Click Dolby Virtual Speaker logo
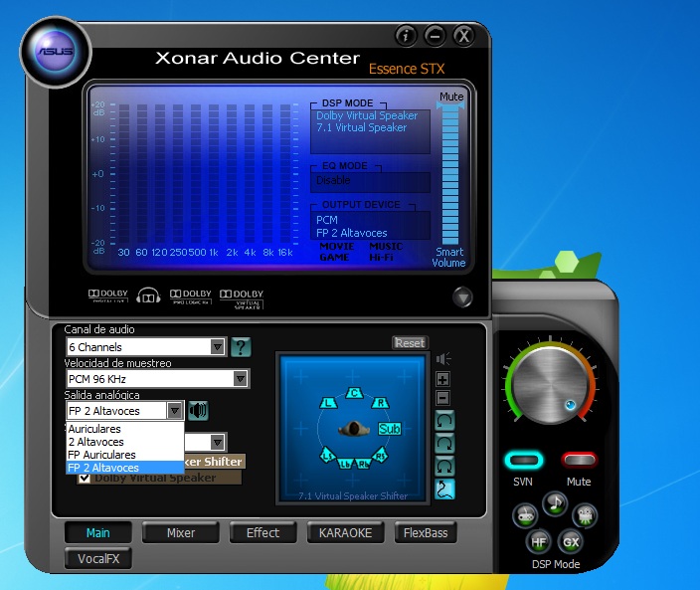This screenshot has width=700, height=590. (242, 298)
